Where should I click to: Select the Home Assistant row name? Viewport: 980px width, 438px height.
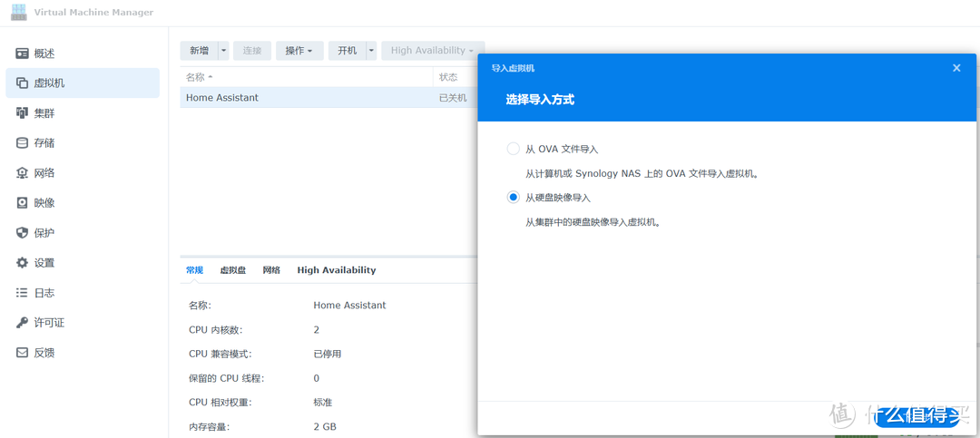[x=222, y=97]
